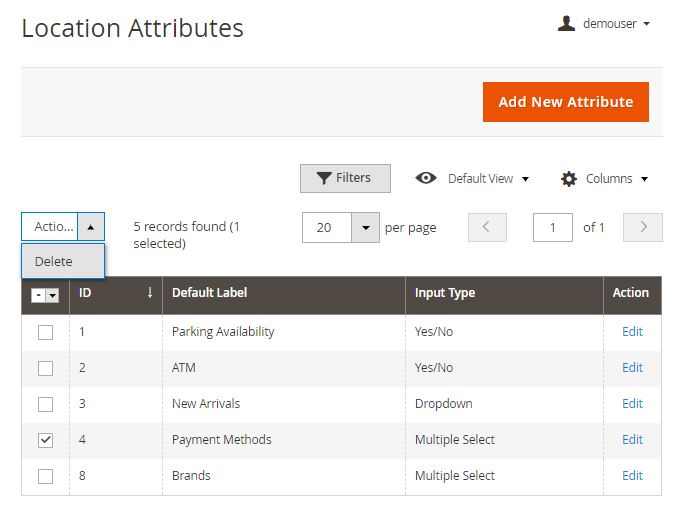Click the funnel icon on the Filters button
The image size is (685, 516).
pyautogui.click(x=324, y=178)
